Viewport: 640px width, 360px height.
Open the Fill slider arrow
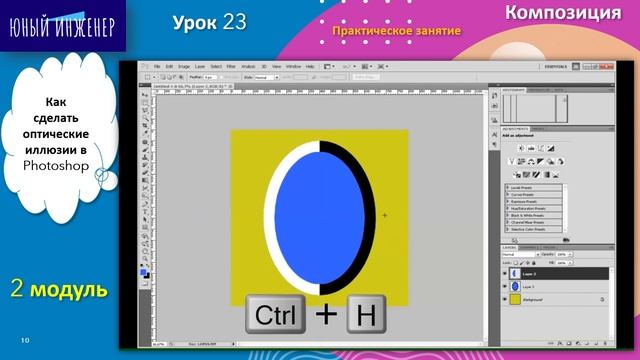coord(570,263)
